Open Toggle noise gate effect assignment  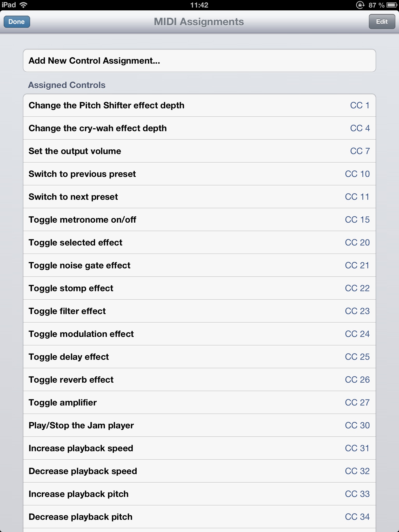point(199,265)
